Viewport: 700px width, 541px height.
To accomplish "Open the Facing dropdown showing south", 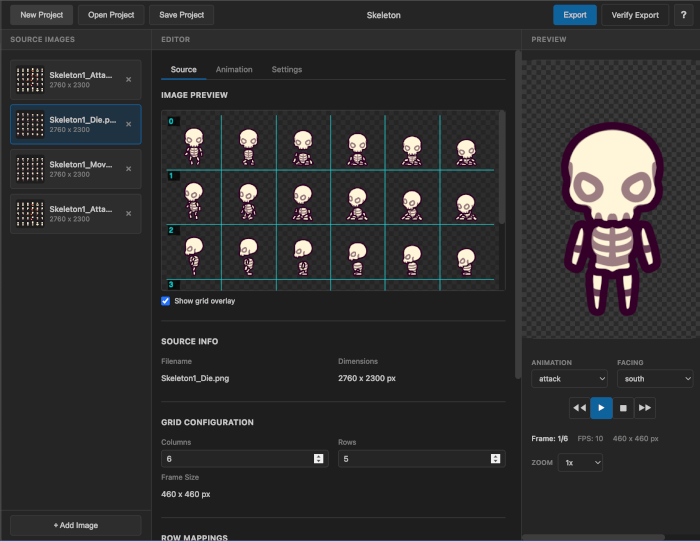I will tap(655, 379).
